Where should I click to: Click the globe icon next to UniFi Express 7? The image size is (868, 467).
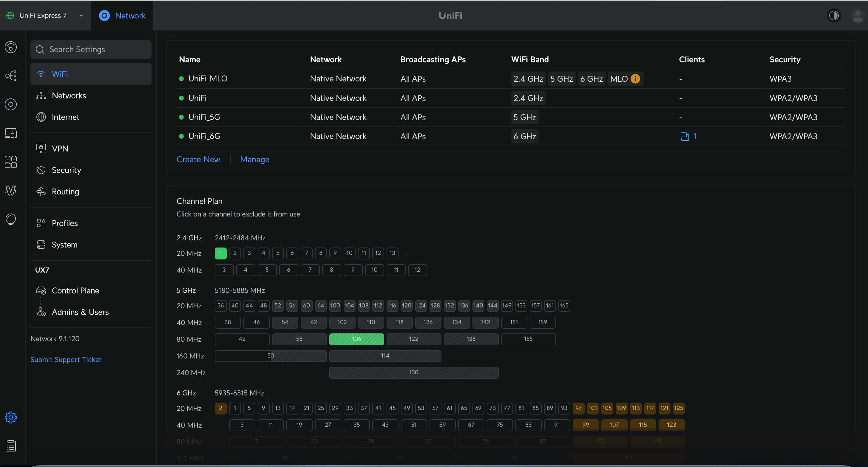tap(10, 16)
